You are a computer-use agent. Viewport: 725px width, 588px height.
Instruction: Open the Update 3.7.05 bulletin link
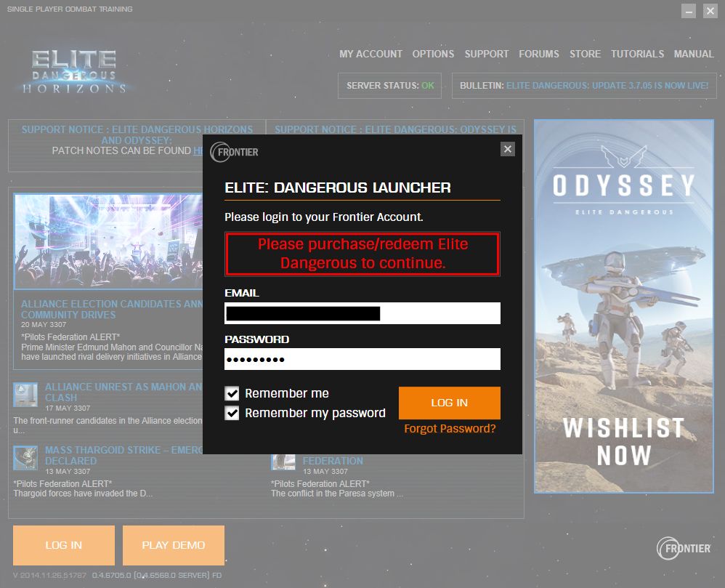pos(607,86)
